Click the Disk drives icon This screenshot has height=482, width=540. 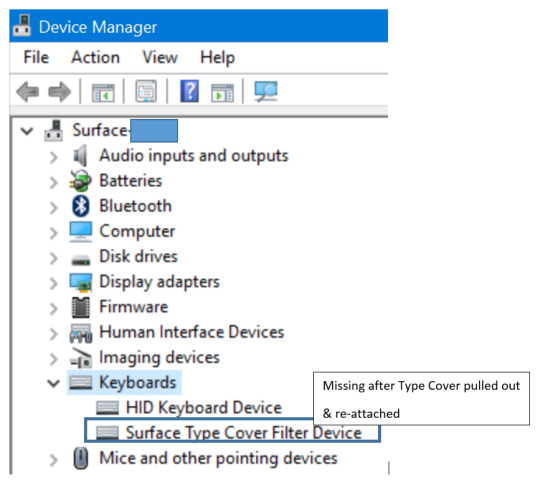81,259
